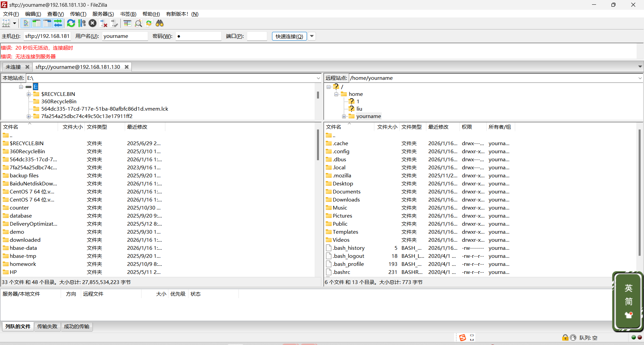
Task: Click the lock encryption icon in status bar
Action: 565,338
